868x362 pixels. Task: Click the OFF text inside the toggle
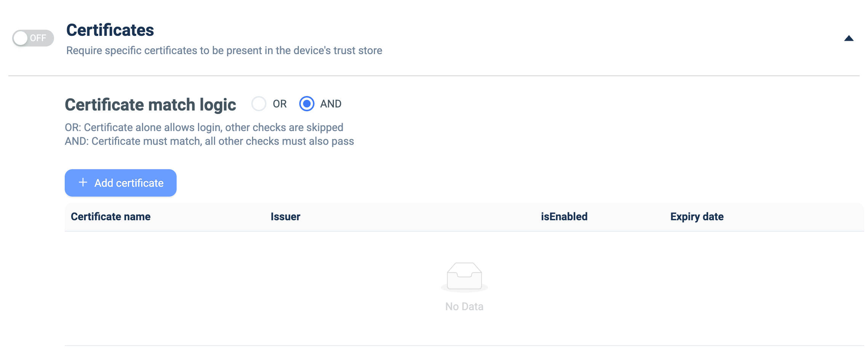(x=38, y=38)
